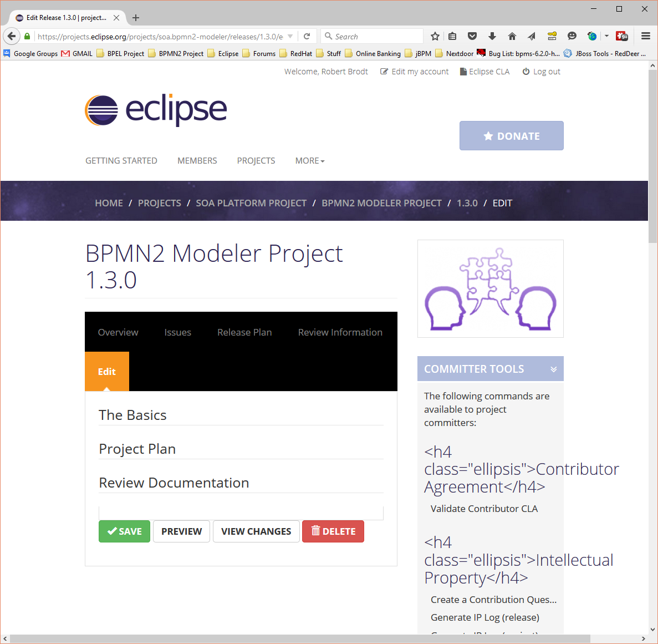This screenshot has width=658, height=644.
Task: Bookmark this page with the star icon
Action: 435,37
